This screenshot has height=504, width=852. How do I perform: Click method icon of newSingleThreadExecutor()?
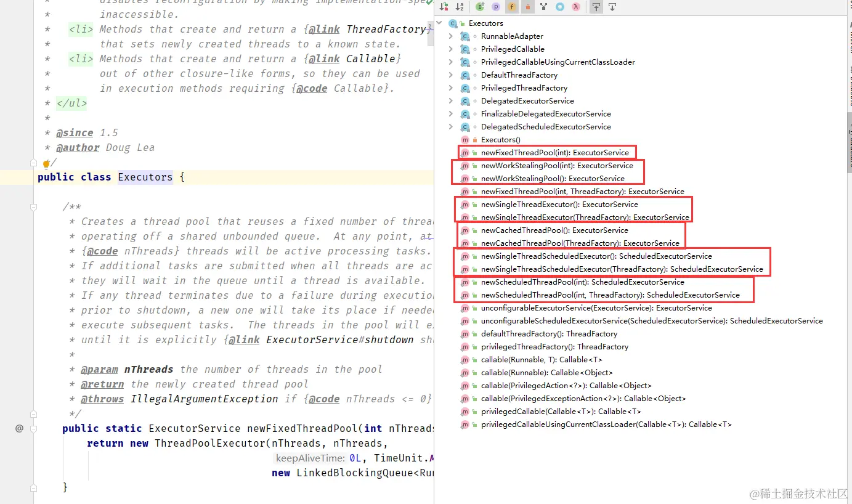465,205
